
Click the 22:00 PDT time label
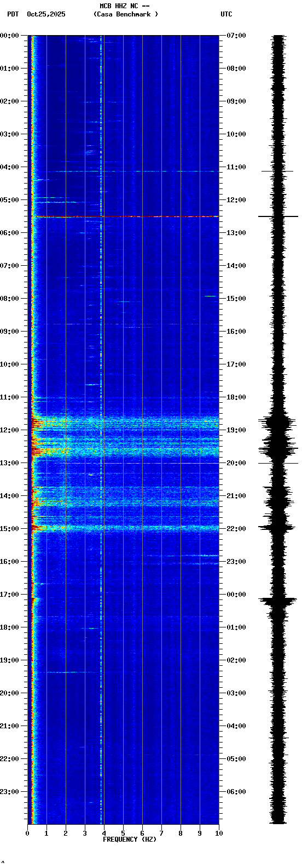10,759
